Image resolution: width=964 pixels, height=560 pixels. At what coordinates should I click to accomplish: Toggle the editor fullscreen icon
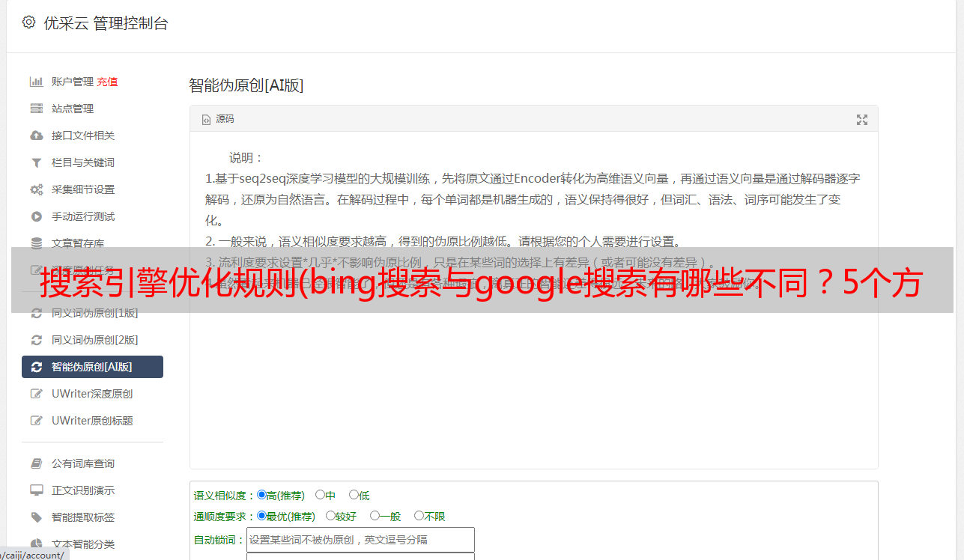point(862,120)
